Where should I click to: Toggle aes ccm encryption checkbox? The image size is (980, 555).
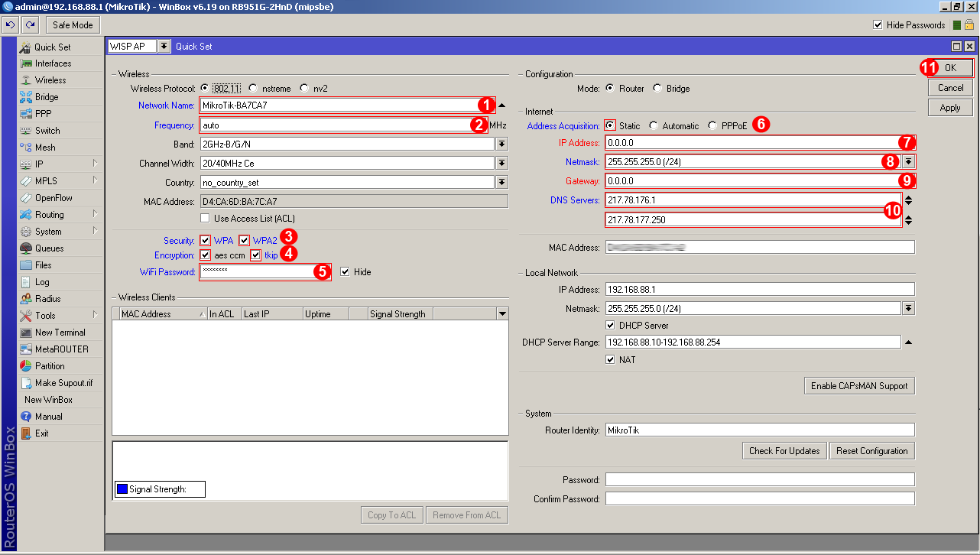[x=205, y=255]
